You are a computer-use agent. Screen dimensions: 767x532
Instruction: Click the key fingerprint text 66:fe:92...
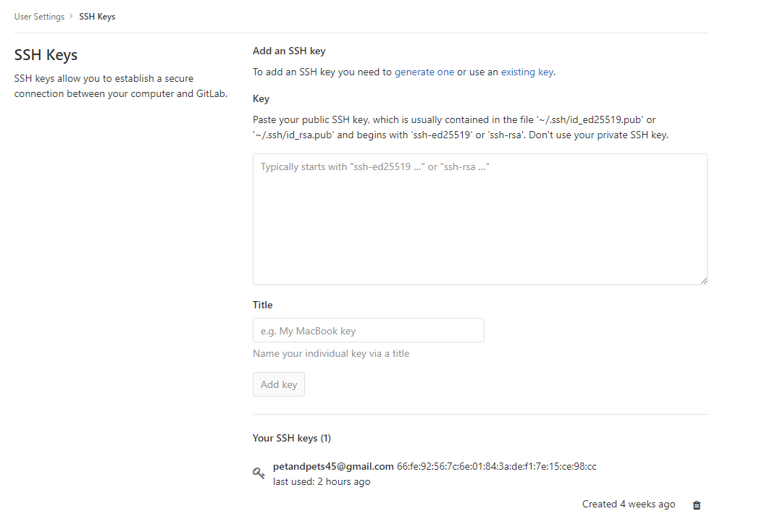497,466
